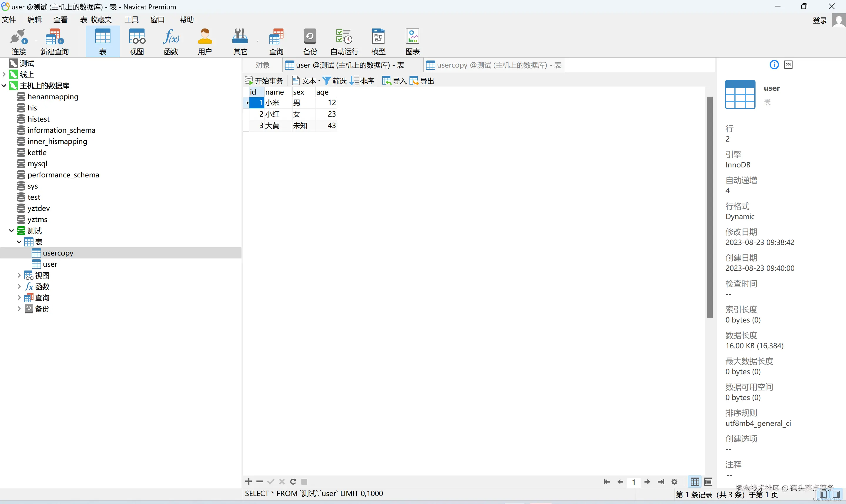Open the 工具 menu

coord(131,20)
